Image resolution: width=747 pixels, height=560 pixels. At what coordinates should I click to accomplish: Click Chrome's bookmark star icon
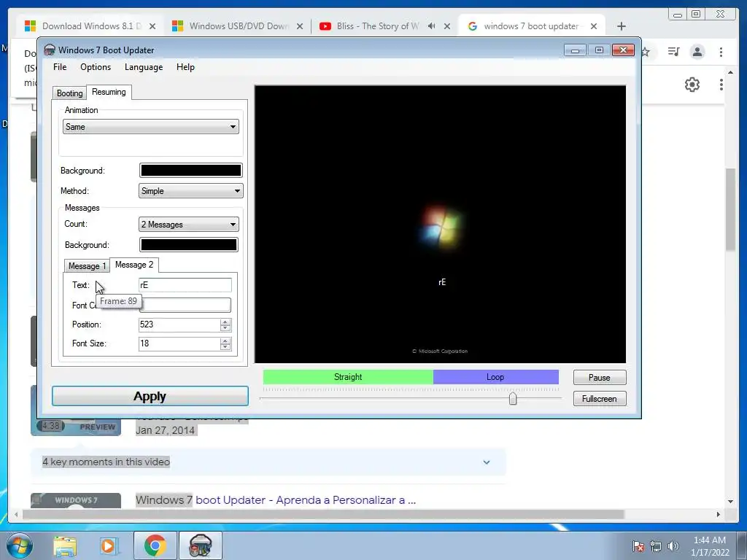tap(645, 52)
